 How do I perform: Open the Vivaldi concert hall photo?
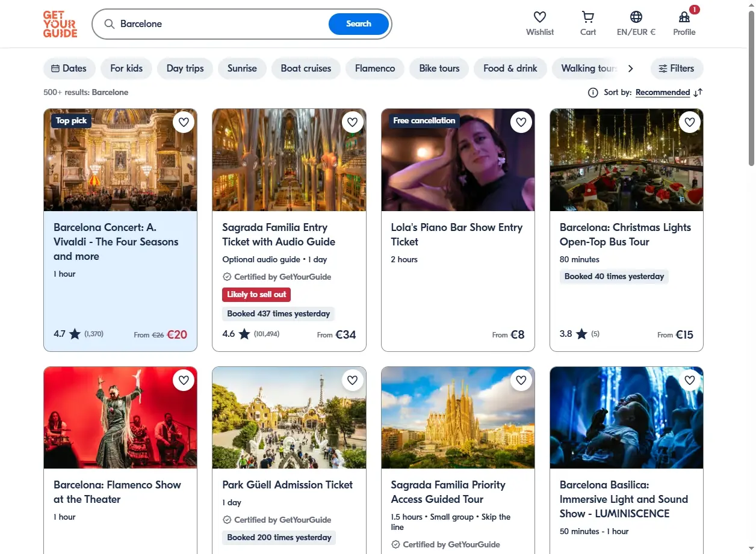[120, 160]
